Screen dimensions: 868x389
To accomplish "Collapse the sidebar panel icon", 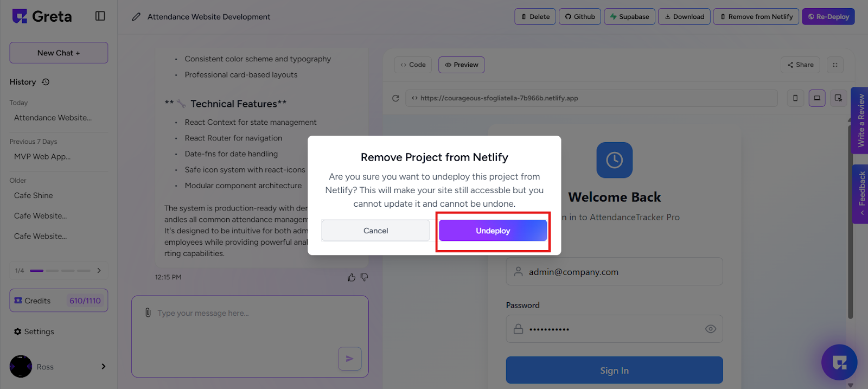I will click(100, 16).
